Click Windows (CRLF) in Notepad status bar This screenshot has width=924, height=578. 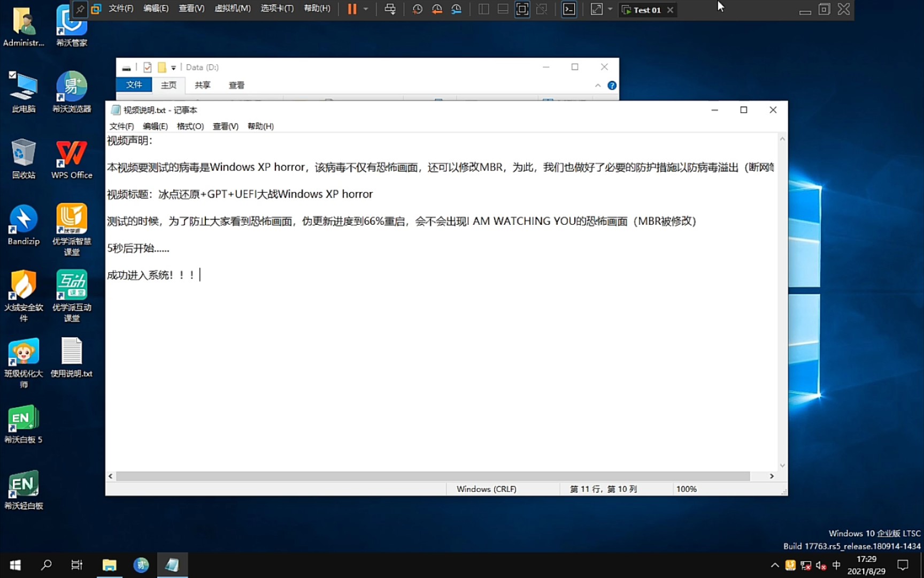pos(487,489)
